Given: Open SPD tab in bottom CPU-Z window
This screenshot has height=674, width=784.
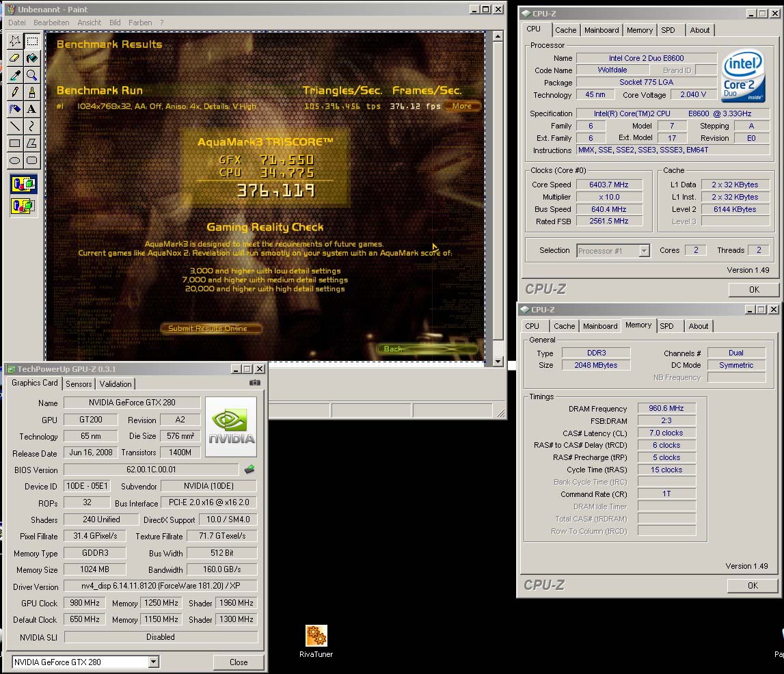Looking at the screenshot, I should 666,326.
